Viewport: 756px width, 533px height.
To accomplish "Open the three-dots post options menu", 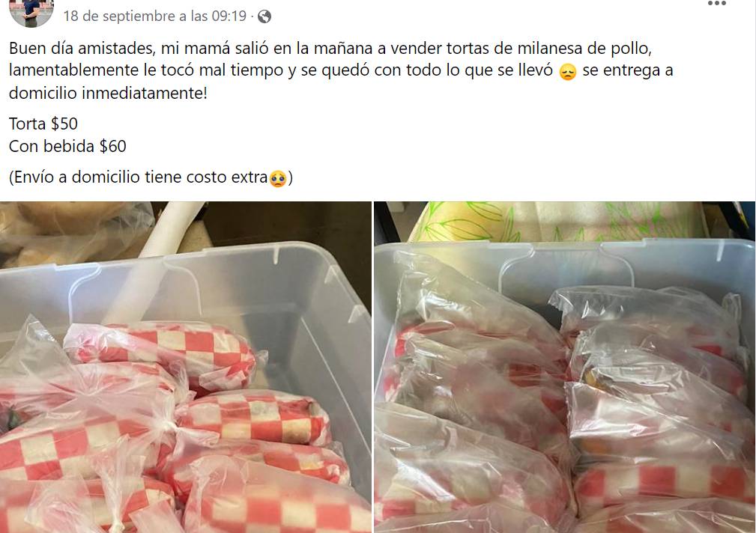I will (x=716, y=4).
